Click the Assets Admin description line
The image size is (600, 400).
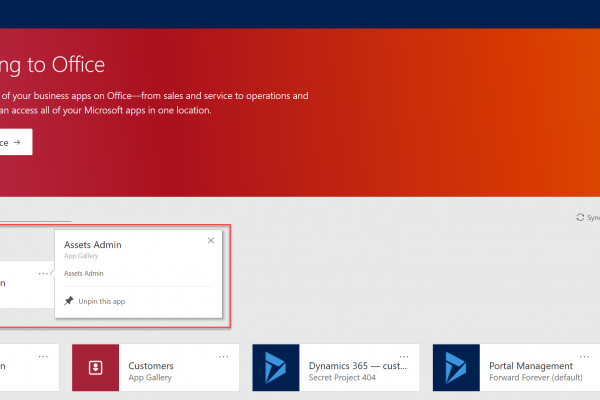click(x=84, y=274)
